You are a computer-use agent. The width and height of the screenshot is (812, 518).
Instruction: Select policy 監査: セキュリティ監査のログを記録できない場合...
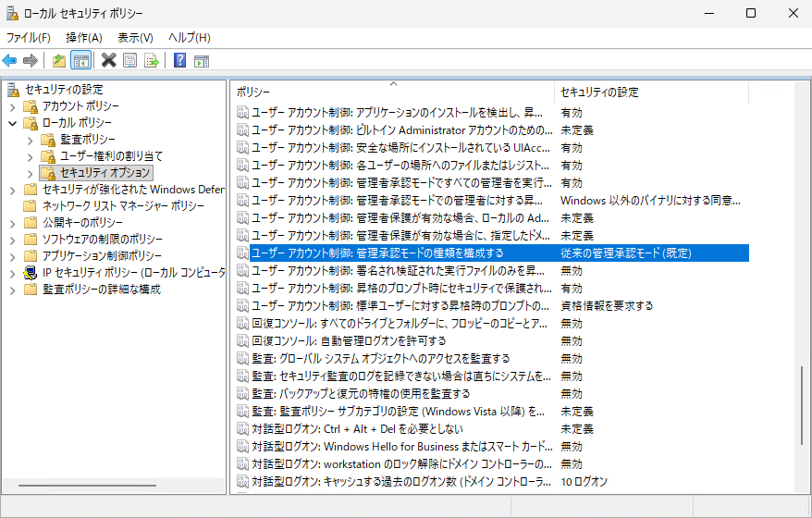coord(401,376)
